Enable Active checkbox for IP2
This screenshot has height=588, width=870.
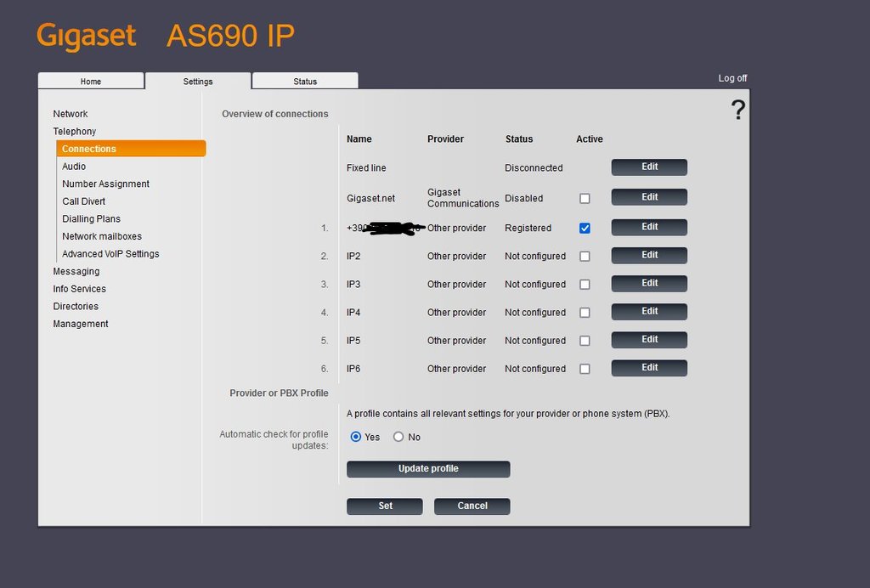[x=585, y=257]
